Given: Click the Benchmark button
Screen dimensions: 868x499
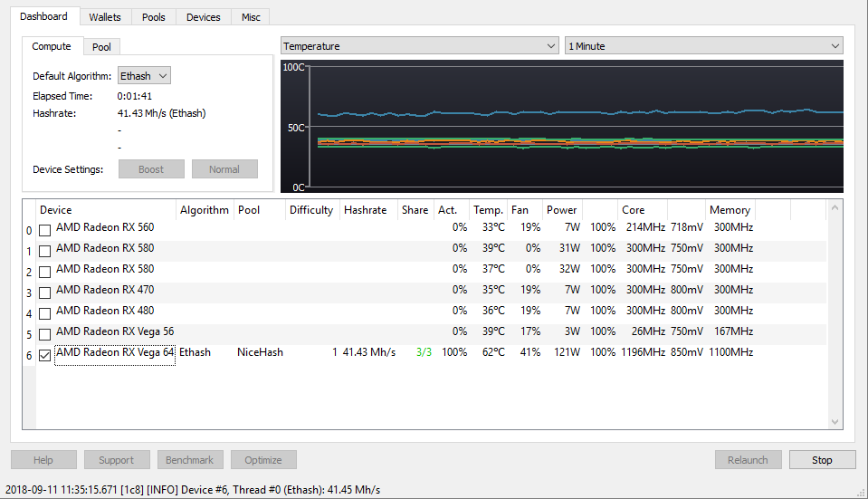Looking at the screenshot, I should (189, 460).
